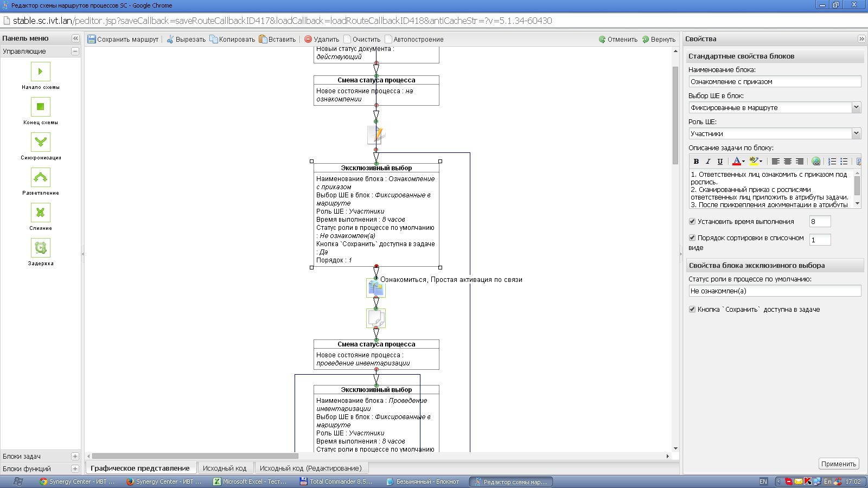Pick the Задержка block icon

(41, 248)
